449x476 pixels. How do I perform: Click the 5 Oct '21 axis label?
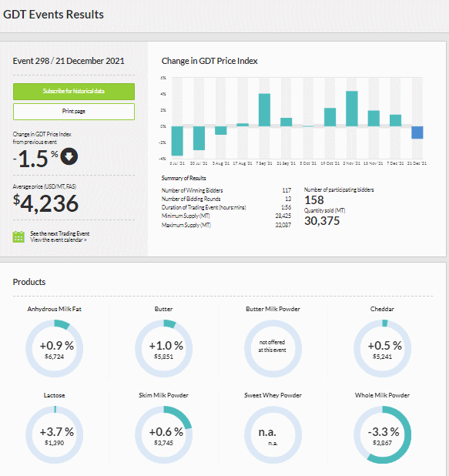[308, 163]
